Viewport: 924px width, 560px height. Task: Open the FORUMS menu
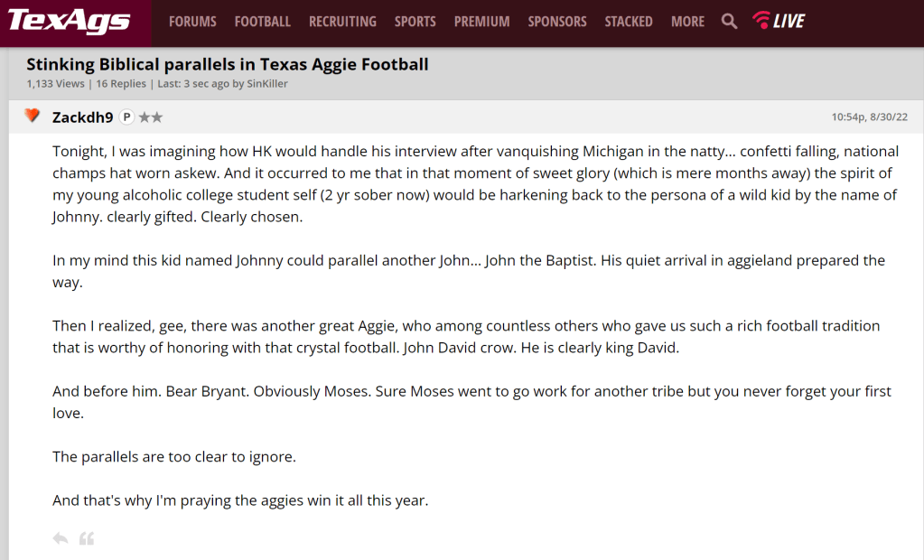192,22
